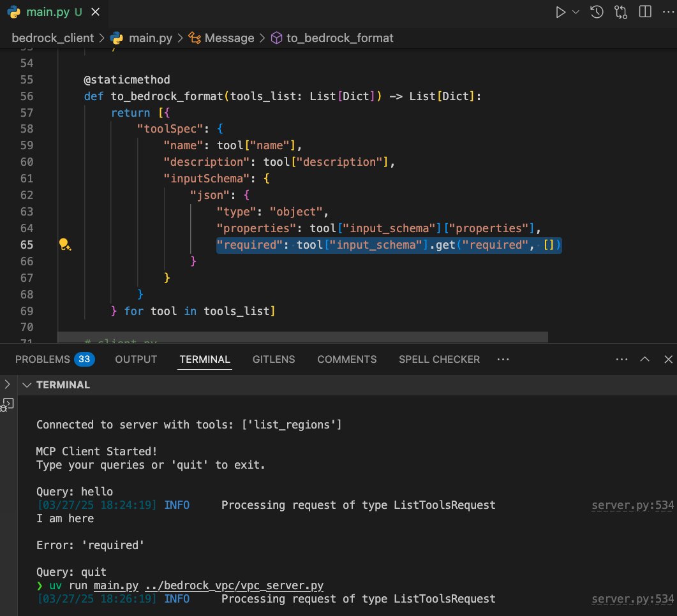Show additional panel tabs ellipsis
This screenshot has width=677, height=616.
pyautogui.click(x=503, y=360)
